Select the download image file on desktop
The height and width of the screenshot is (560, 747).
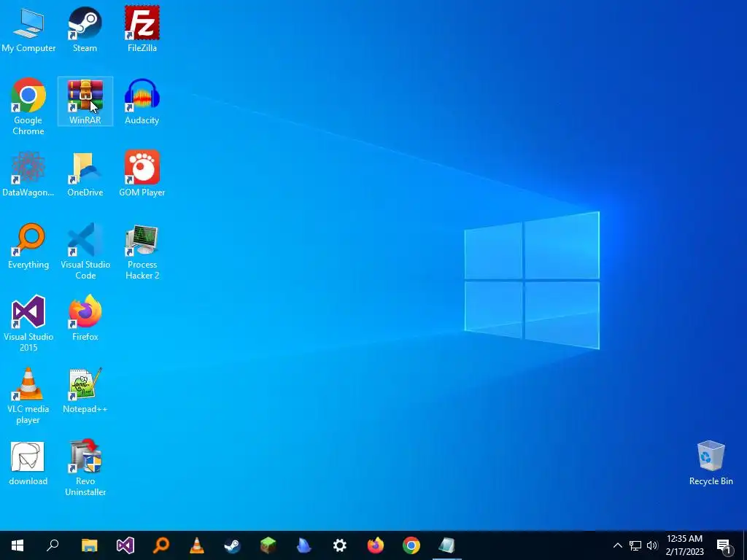click(x=28, y=463)
